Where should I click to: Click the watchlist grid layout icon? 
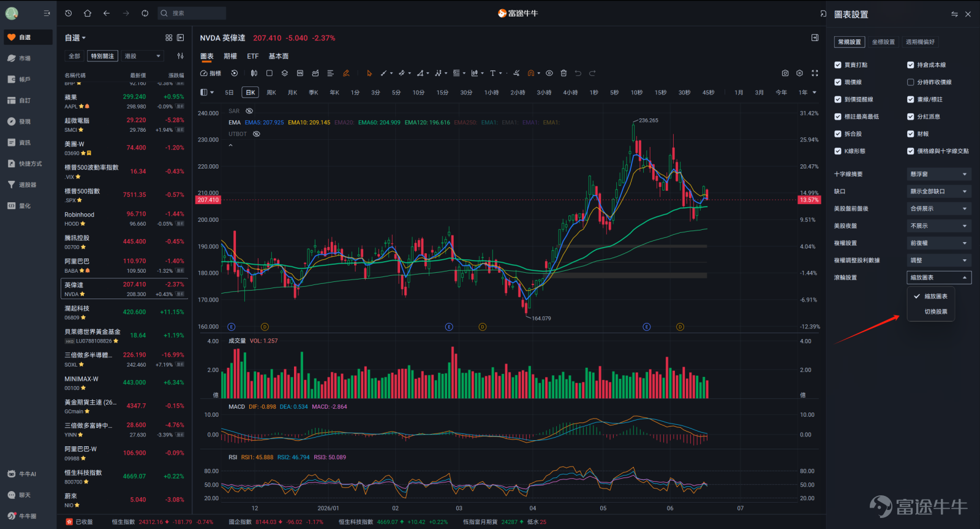tap(169, 37)
